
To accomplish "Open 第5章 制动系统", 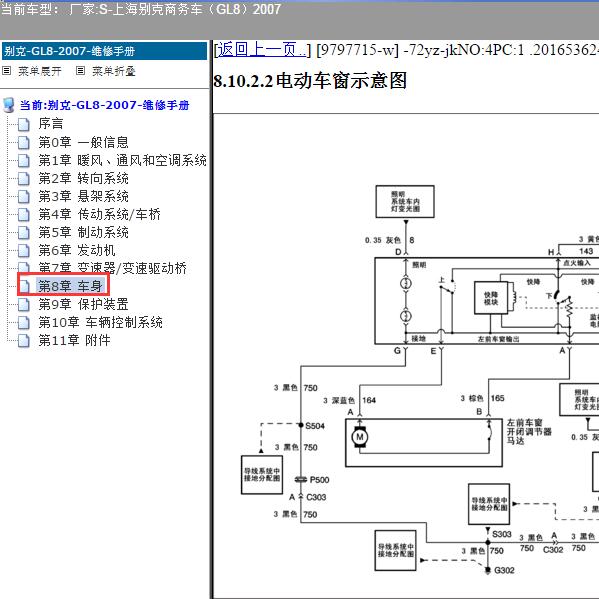I will pos(83,232).
